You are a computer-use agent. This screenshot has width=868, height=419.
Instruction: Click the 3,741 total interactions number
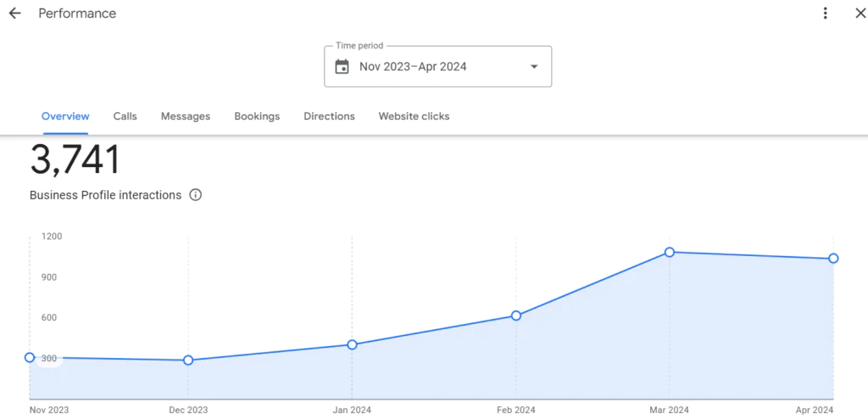75,161
